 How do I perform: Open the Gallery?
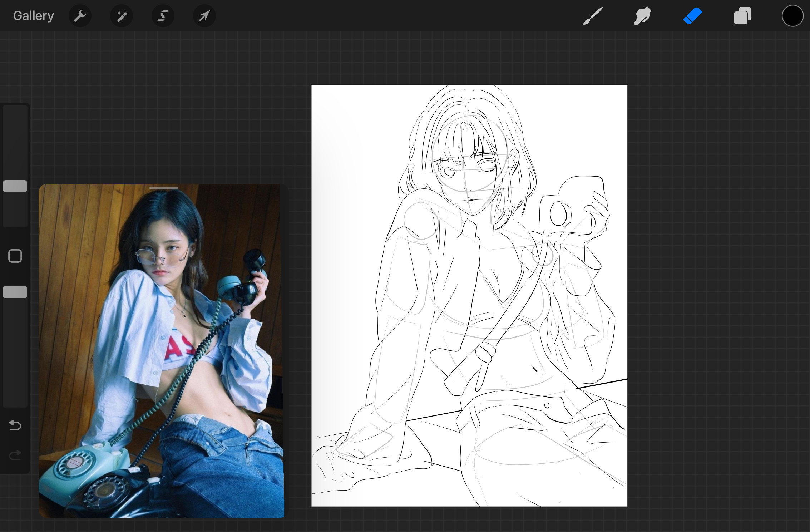34,16
